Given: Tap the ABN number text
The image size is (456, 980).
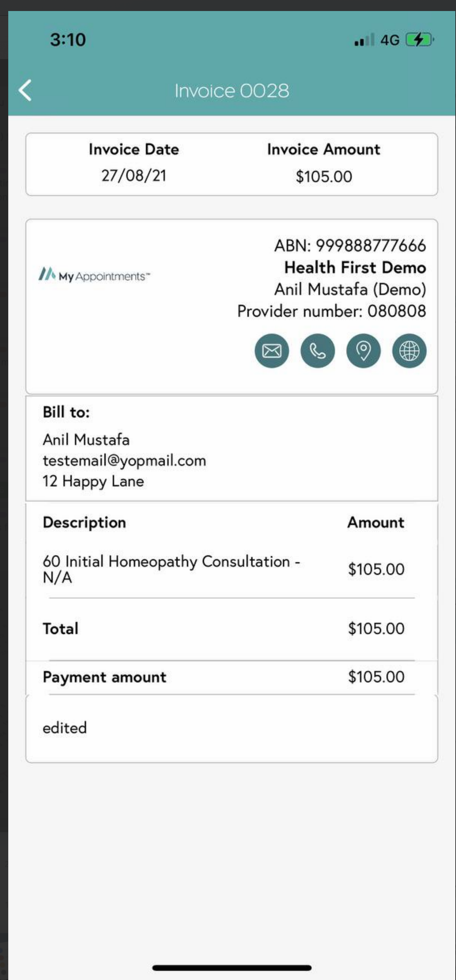Looking at the screenshot, I should pyautogui.click(x=350, y=246).
